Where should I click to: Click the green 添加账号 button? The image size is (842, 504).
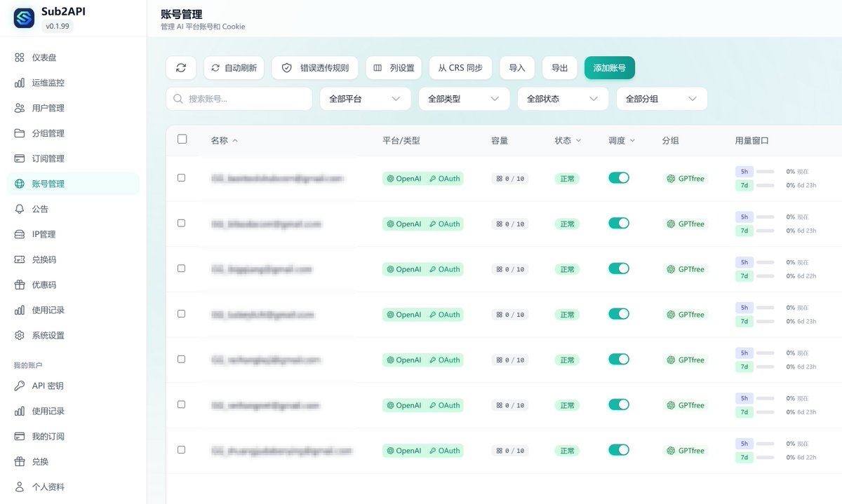610,68
